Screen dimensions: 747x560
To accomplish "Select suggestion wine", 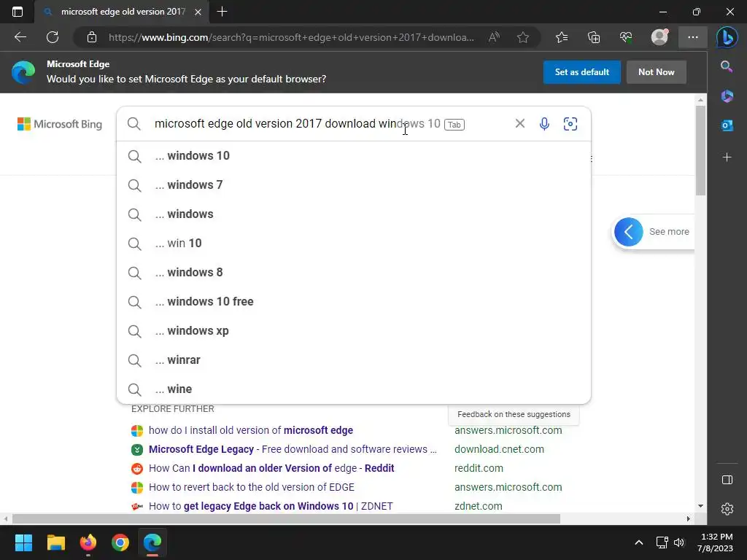I will pos(354,389).
